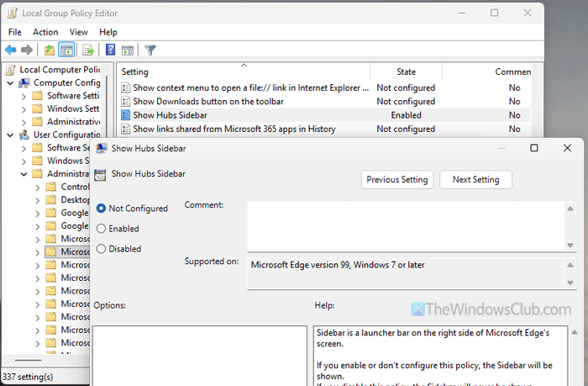Screen dimensions: 588x386
Task: Open the View menu
Action: coord(78,32)
